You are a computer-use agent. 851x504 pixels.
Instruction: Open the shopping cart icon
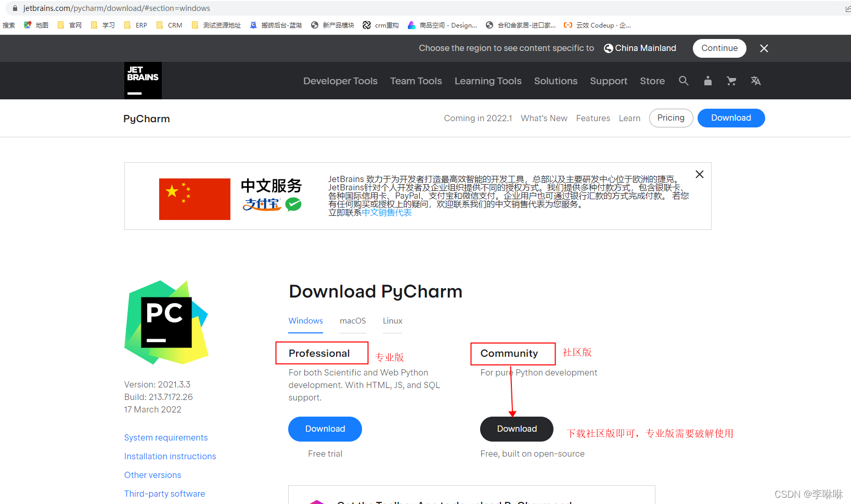point(731,81)
